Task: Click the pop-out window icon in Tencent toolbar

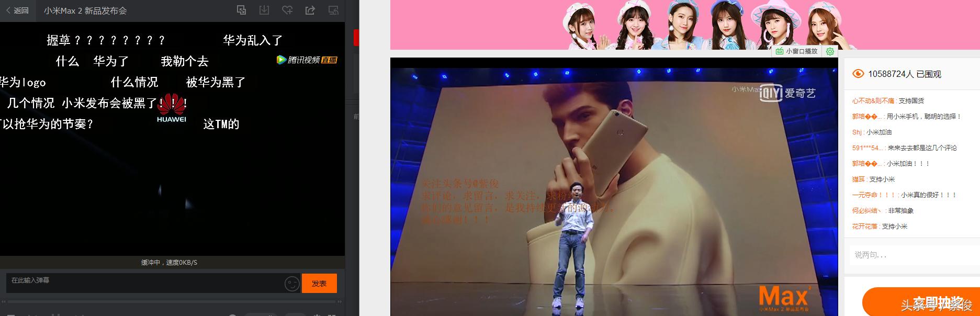Action: [241, 10]
